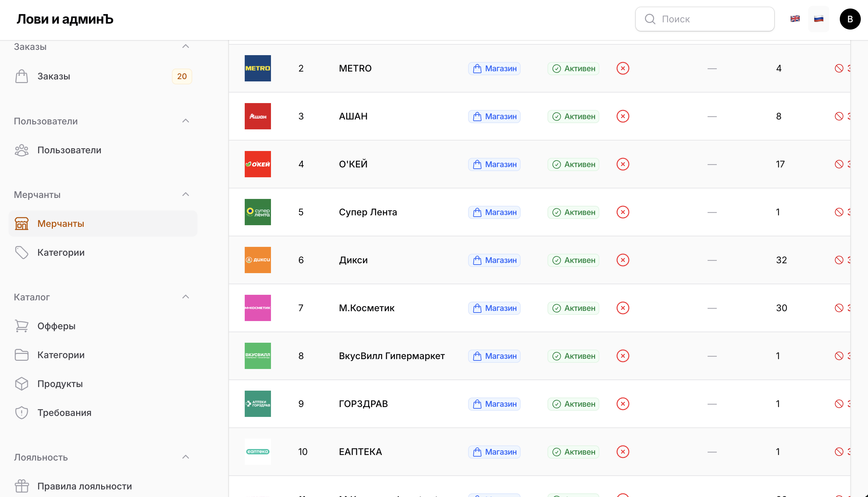The height and width of the screenshot is (497, 868).
Task: Click the Лови и админЪ title
Action: pos(65,19)
